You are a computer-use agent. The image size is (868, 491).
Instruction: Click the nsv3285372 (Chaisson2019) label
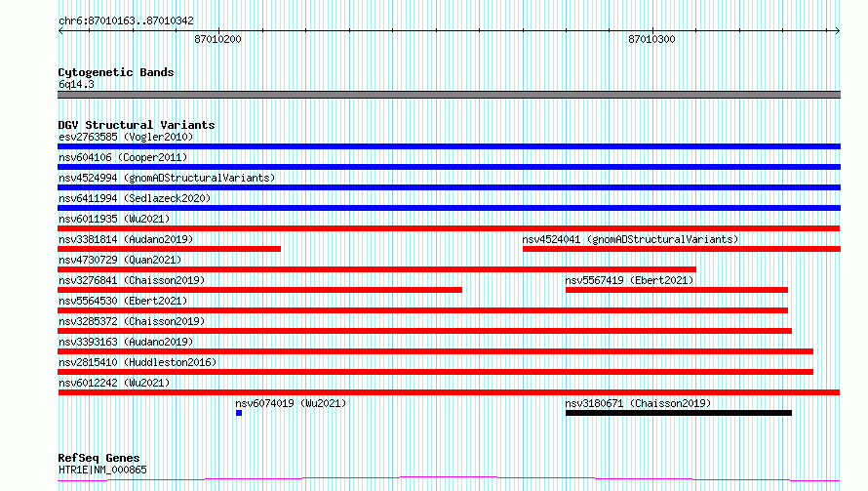point(132,321)
